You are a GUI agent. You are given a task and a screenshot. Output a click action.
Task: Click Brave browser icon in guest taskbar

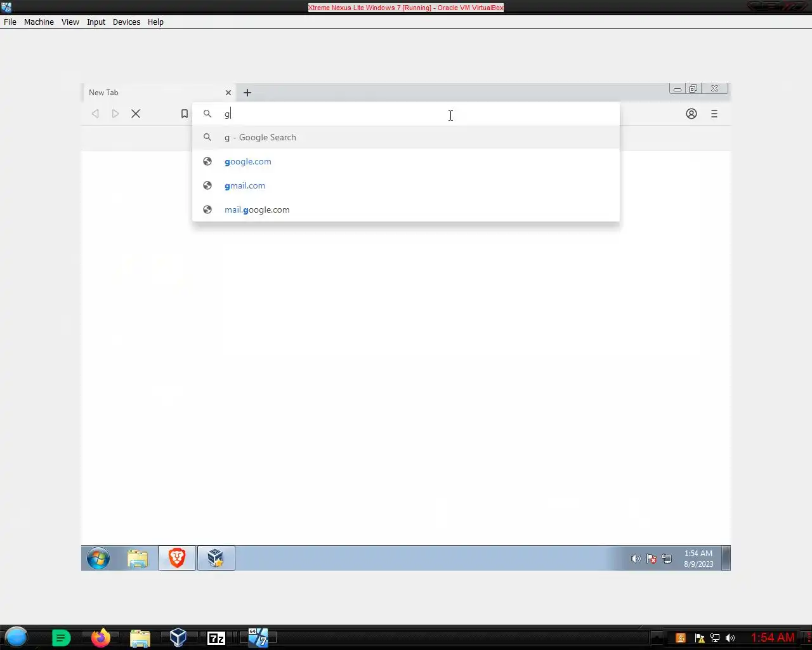[x=177, y=558]
